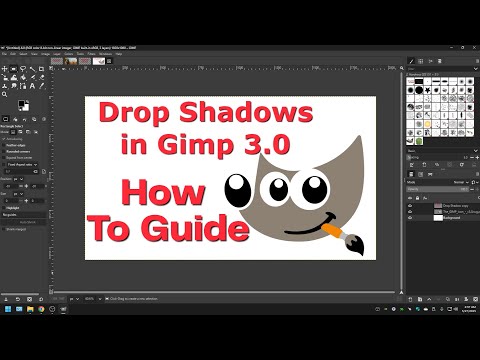Tick the Fixed aspect ratio checkbox
The height and width of the screenshot is (360, 480).
point(4,164)
